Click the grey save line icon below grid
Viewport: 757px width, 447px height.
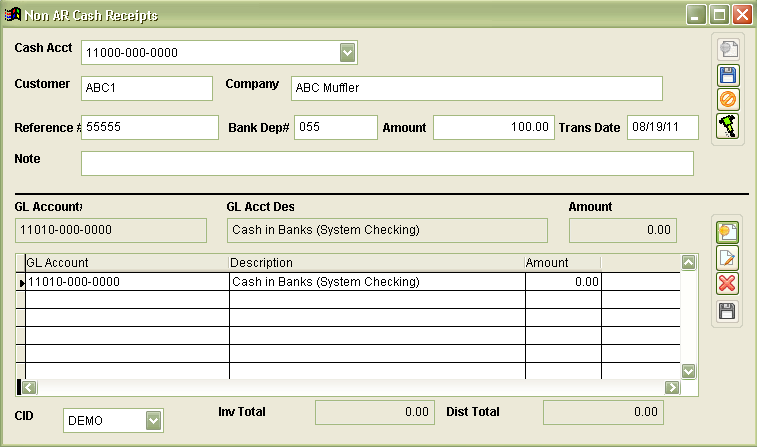pyautogui.click(x=728, y=310)
